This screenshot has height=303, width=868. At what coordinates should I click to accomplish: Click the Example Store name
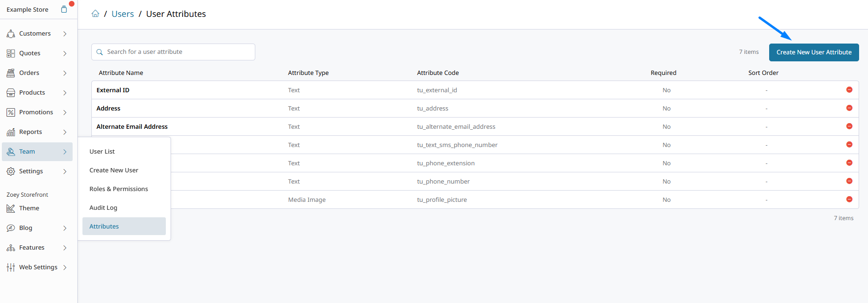tap(28, 9)
